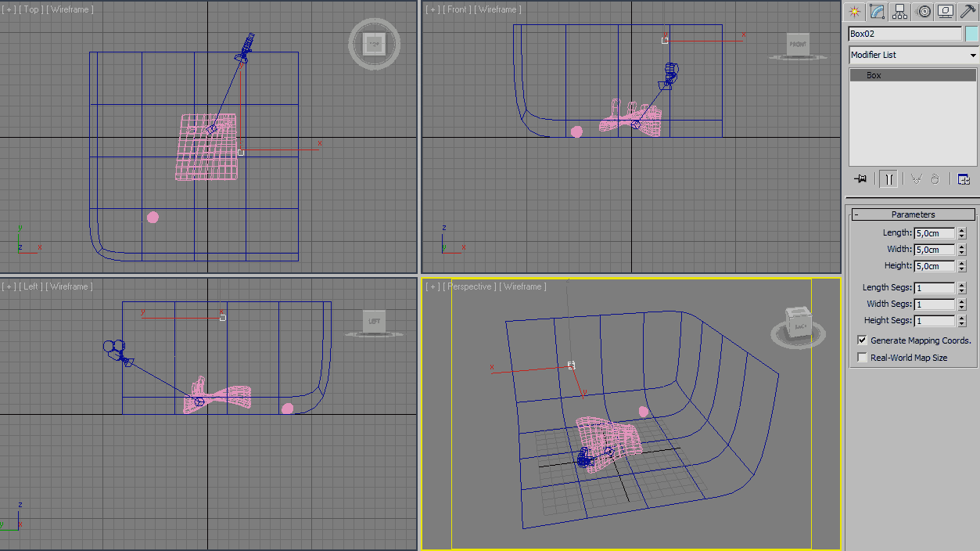The height and width of the screenshot is (551, 980).
Task: Open the Motion command panel tab
Action: pyautogui.click(x=924, y=12)
